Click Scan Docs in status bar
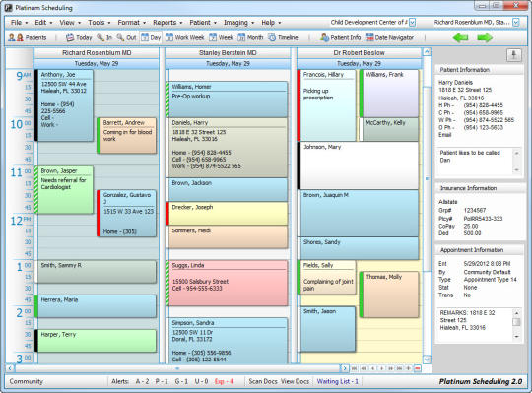The width and height of the screenshot is (532, 393). coord(263,381)
